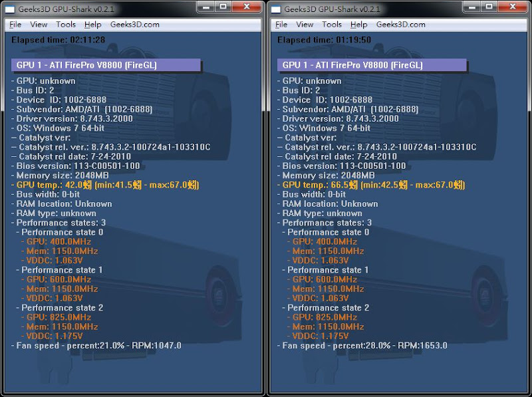Open Tools menu in left GPU-Shark window
The height and width of the screenshot is (397, 532).
click(x=66, y=25)
